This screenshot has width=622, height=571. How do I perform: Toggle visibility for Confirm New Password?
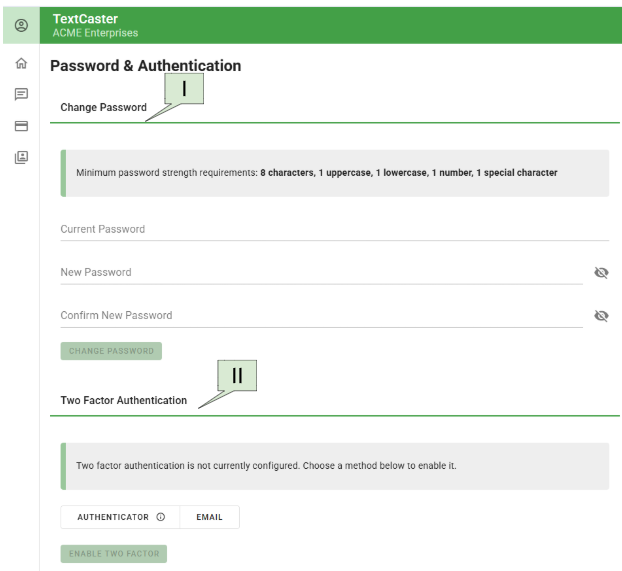[x=601, y=315]
